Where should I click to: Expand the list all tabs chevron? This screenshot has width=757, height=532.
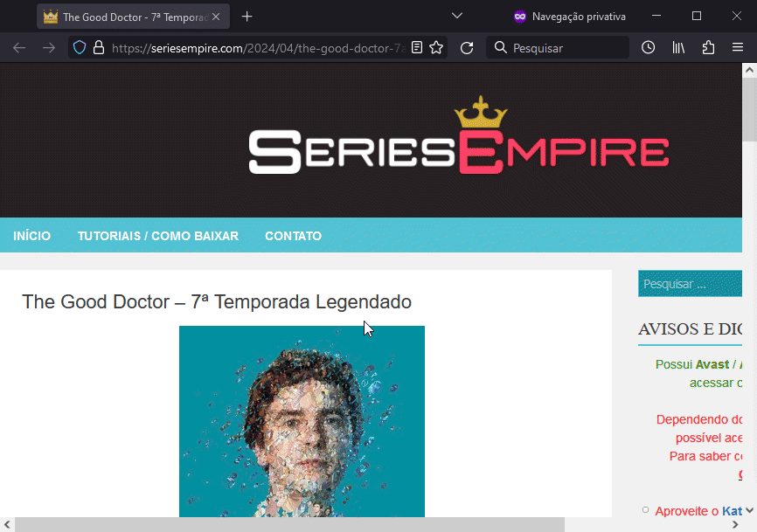coord(456,17)
